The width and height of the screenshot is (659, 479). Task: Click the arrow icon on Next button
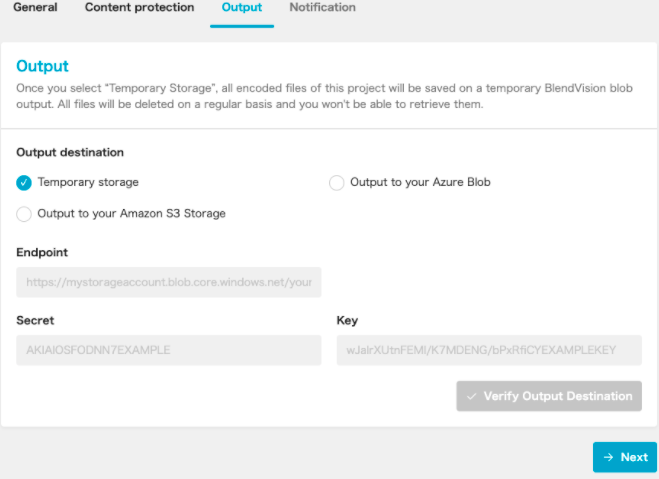pos(608,457)
